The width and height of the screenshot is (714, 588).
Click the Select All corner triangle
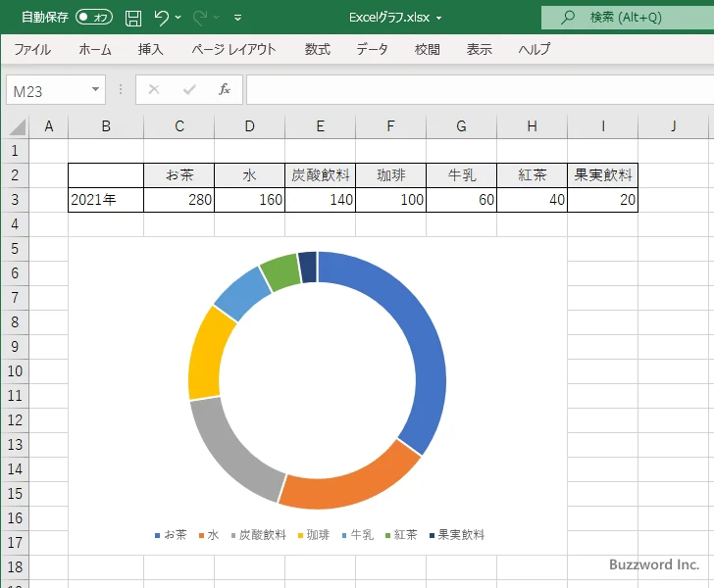[x=18, y=127]
